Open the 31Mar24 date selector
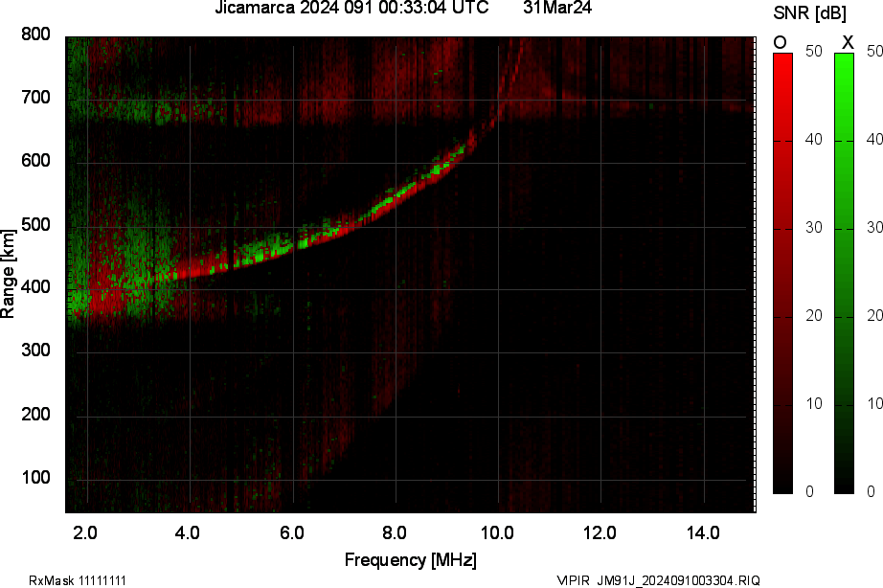This screenshot has height=588, width=883. tap(557, 11)
